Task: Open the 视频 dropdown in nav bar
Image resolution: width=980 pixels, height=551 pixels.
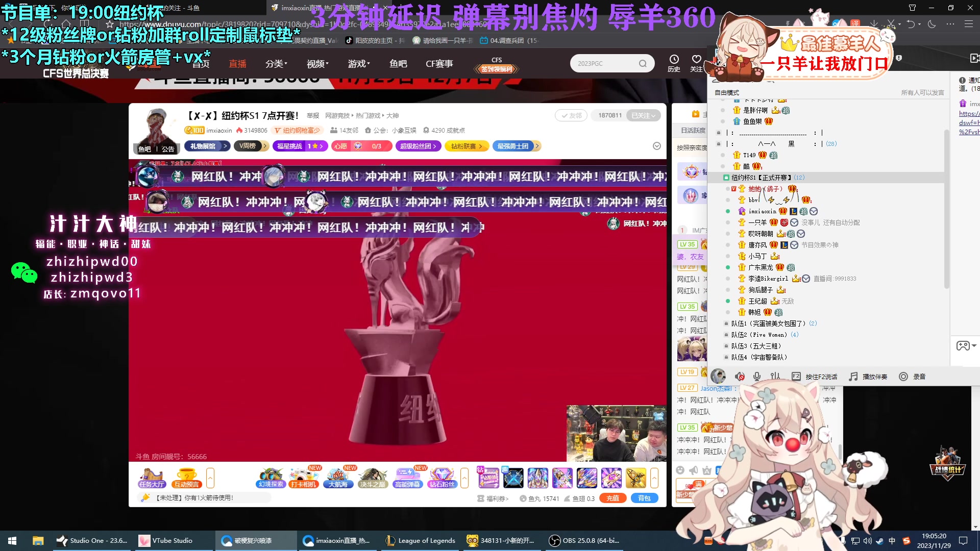Action: click(x=317, y=64)
